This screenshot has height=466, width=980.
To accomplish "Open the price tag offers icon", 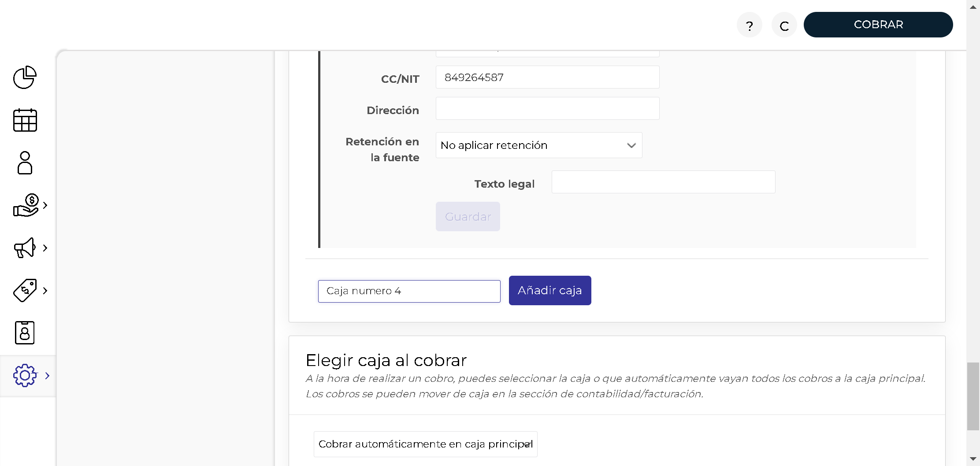I will click(25, 290).
